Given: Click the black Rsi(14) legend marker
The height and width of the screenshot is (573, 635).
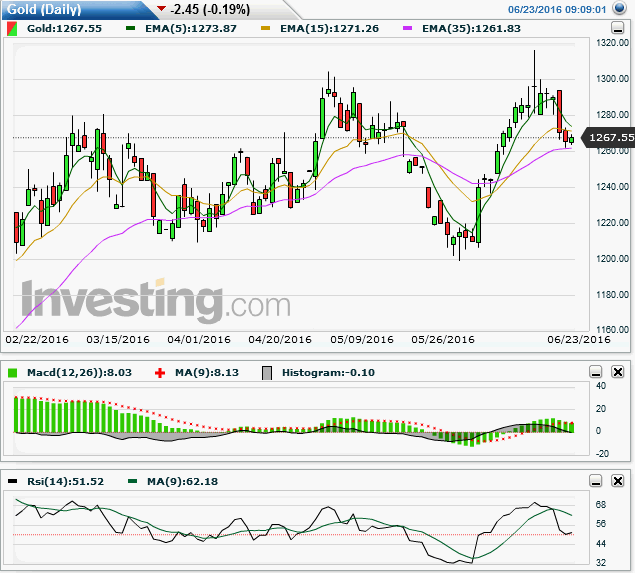Looking at the screenshot, I should [x=13, y=481].
